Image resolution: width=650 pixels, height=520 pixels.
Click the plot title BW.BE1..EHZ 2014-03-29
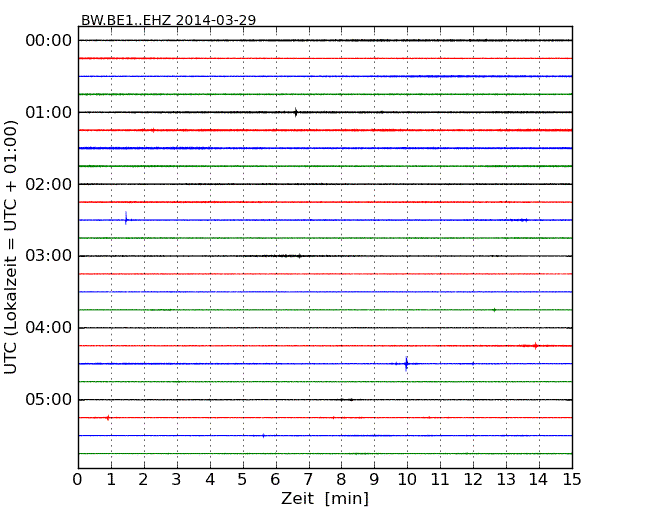(x=168, y=20)
